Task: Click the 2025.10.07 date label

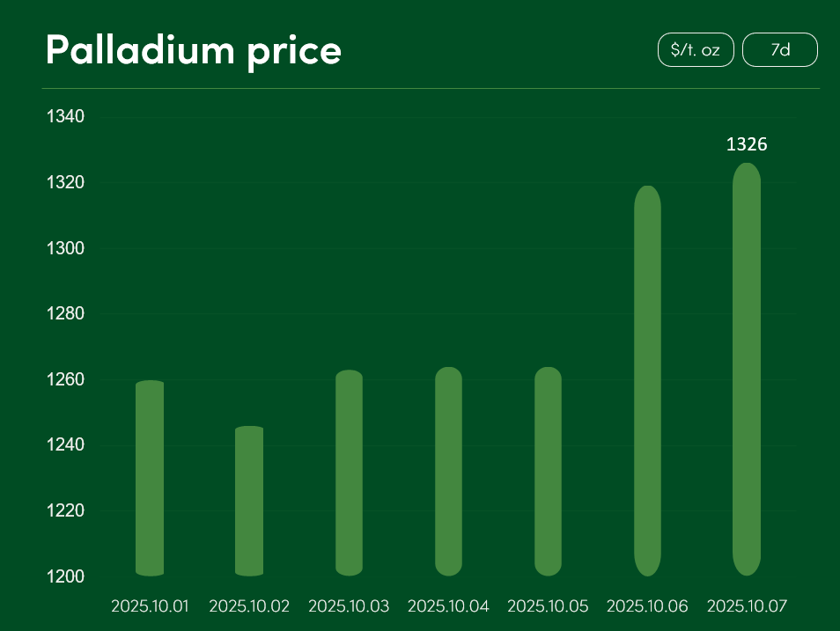Action: click(x=747, y=606)
